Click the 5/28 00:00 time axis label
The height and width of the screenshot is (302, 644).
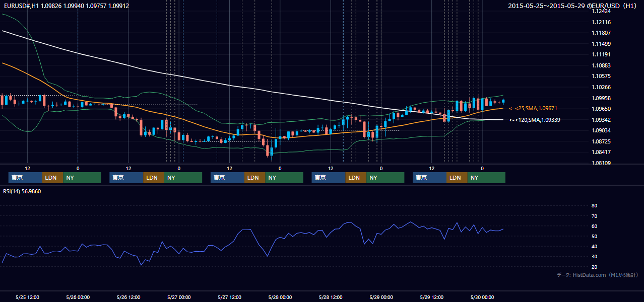(x=280, y=297)
